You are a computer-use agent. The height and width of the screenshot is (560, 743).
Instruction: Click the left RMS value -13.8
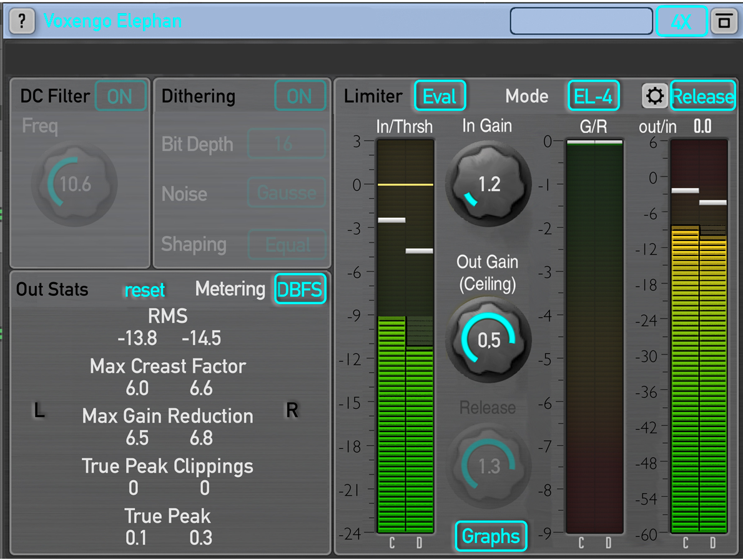(137, 338)
